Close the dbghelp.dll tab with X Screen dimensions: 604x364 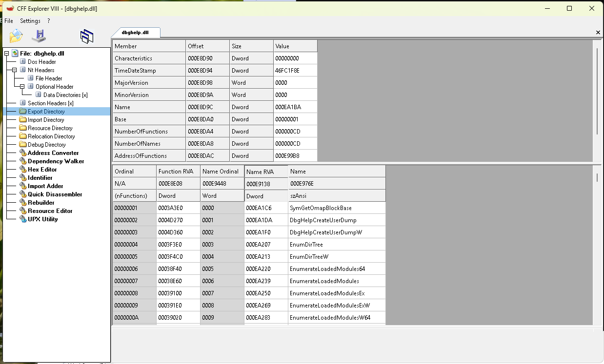click(x=598, y=33)
